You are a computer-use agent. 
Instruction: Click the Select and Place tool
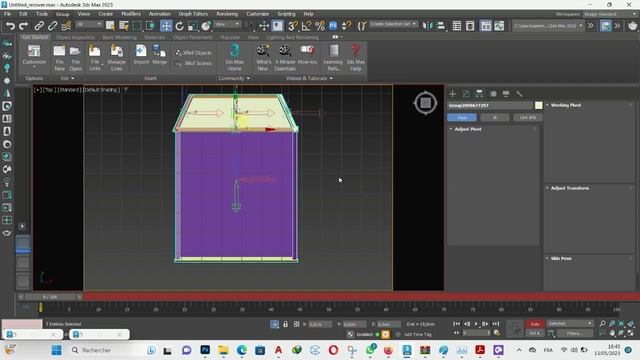click(206, 26)
